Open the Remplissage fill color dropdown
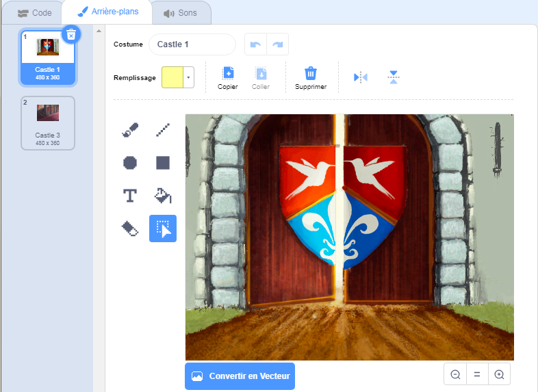The image size is (538, 392). coord(188,78)
